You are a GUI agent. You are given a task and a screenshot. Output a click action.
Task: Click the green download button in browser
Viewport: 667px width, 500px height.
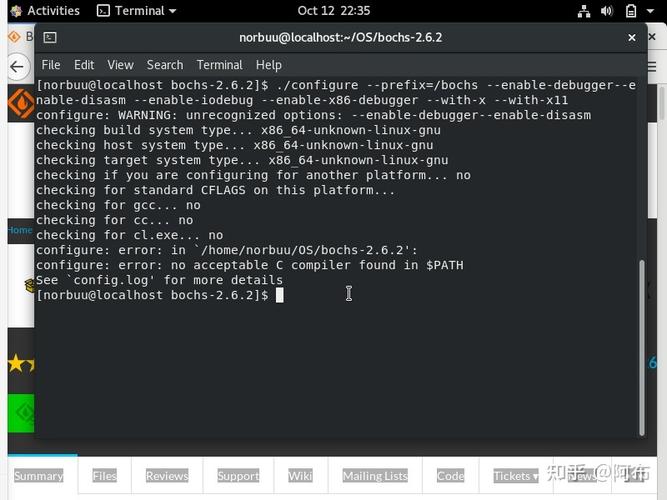[x=21, y=413]
